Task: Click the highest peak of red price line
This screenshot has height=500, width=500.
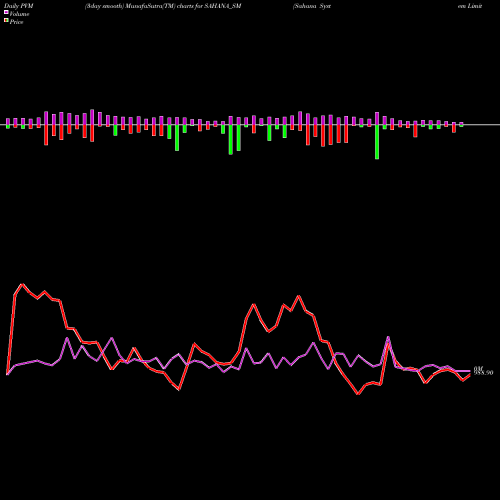Action: 22,284
